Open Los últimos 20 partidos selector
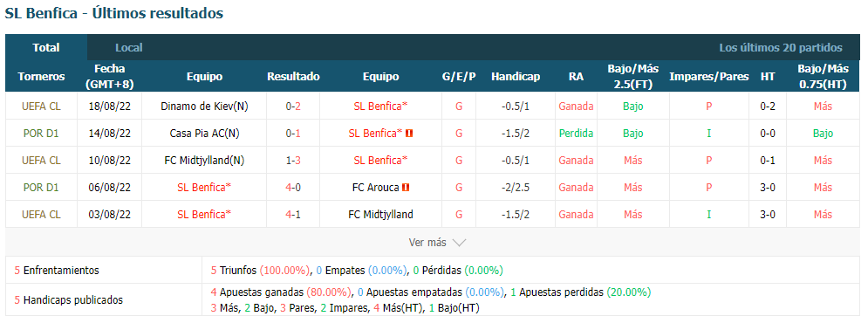The image size is (868, 323). click(781, 48)
